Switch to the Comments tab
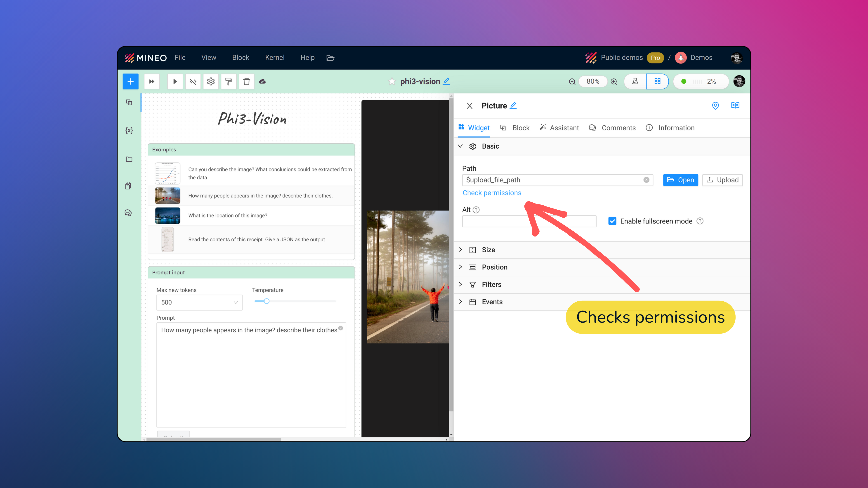Image resolution: width=868 pixels, height=488 pixels. click(x=612, y=128)
